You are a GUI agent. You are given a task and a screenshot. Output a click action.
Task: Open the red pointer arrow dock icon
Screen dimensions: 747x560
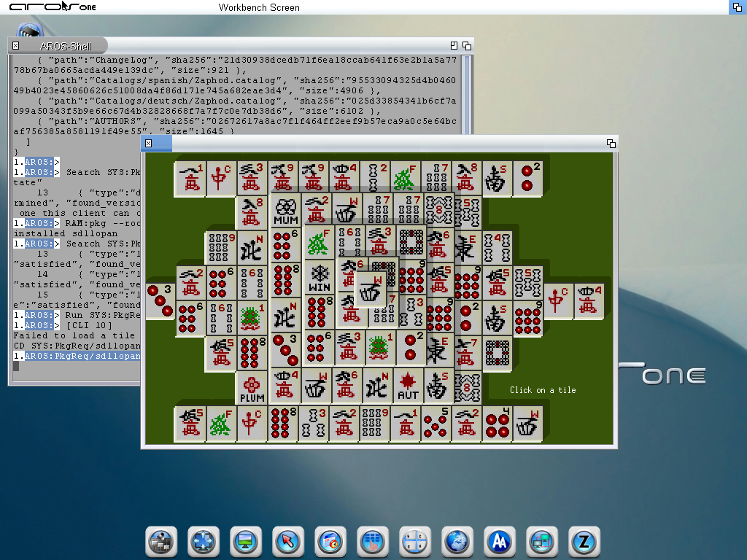coord(287,542)
